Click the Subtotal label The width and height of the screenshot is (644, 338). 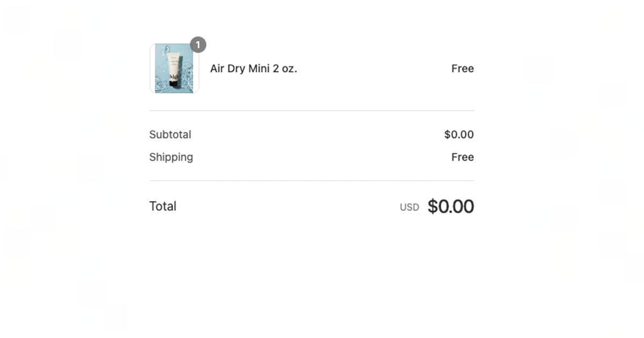pyautogui.click(x=170, y=135)
